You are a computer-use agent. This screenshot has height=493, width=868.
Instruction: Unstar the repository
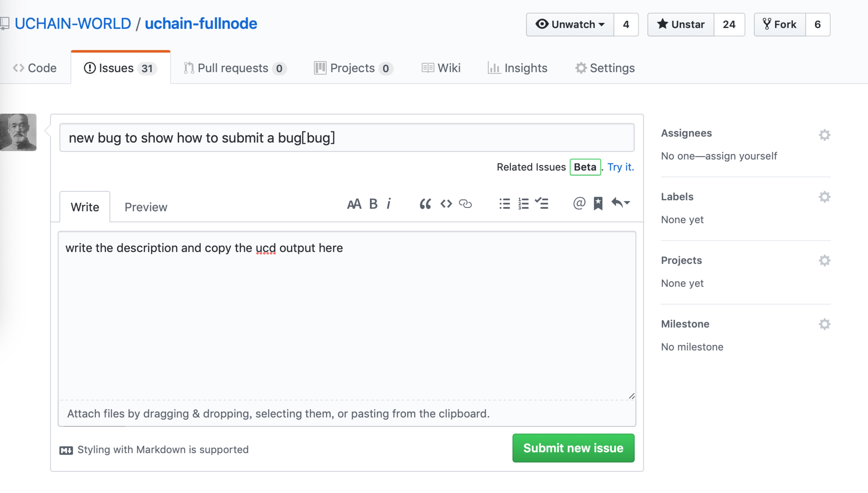tap(681, 24)
